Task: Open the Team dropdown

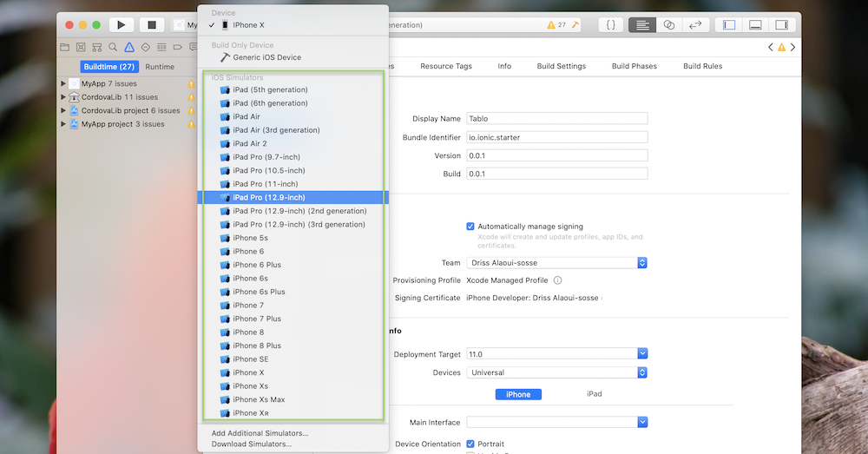Action: tap(557, 262)
